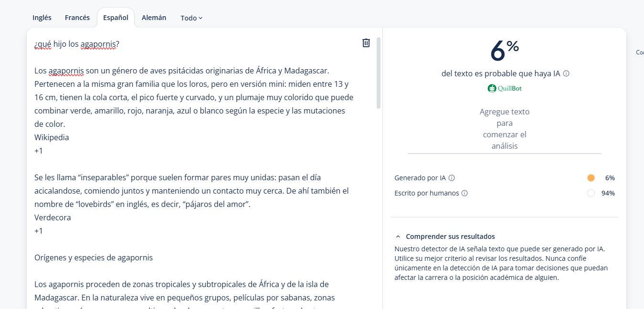Delete the text with the trash icon
The height and width of the screenshot is (309, 644).
tap(366, 43)
